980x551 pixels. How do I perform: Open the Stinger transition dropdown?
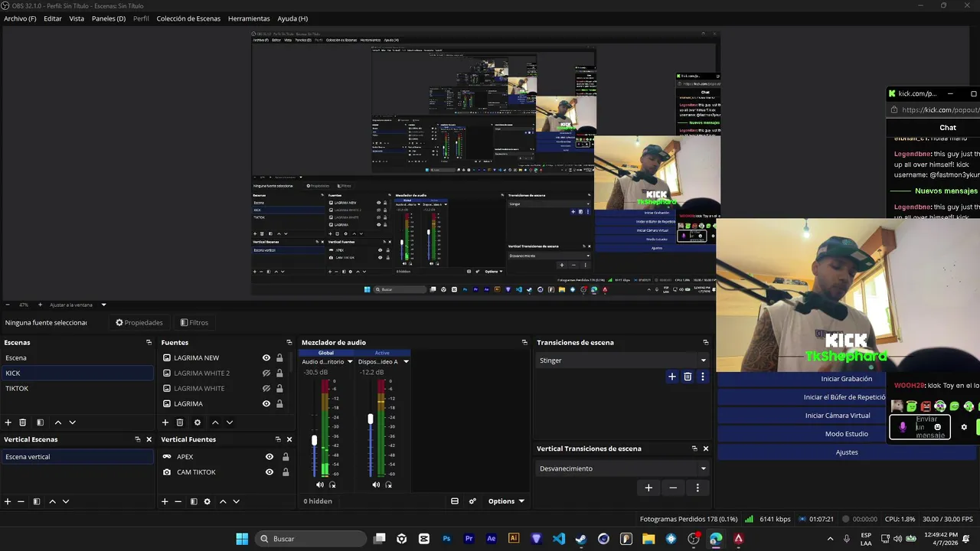tap(622, 360)
